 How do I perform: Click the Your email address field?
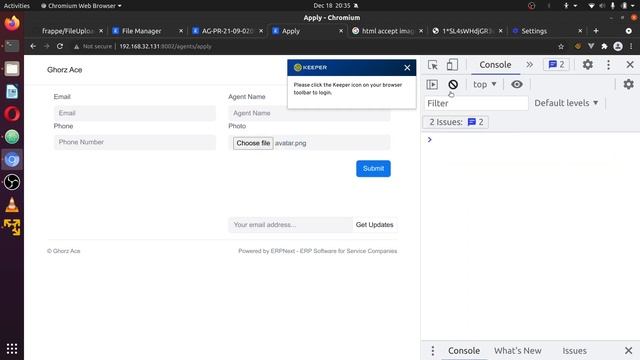tap(290, 225)
